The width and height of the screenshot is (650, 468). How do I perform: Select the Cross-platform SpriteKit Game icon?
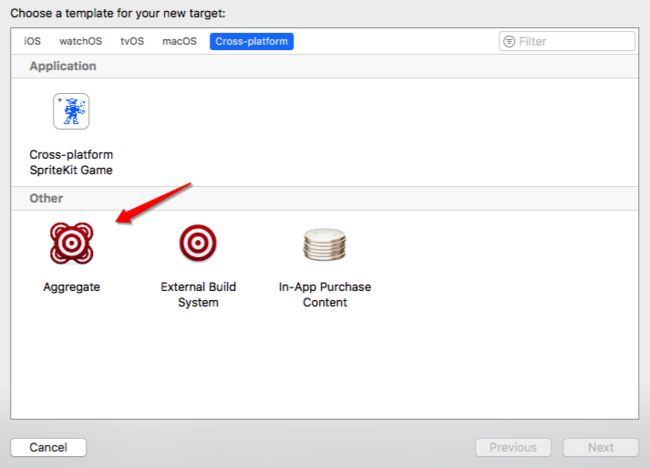point(71,111)
